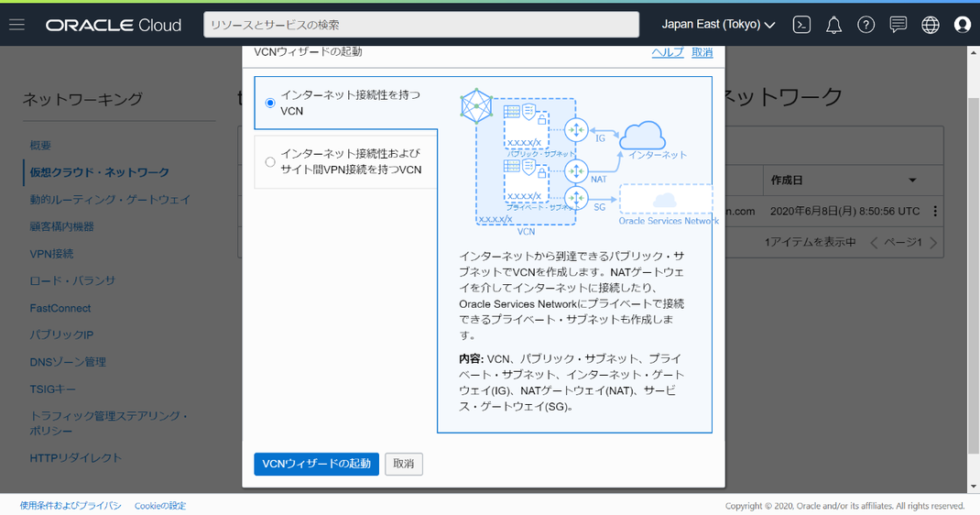Click the VCN architecture diagram image
The image size is (980, 515).
590,161
